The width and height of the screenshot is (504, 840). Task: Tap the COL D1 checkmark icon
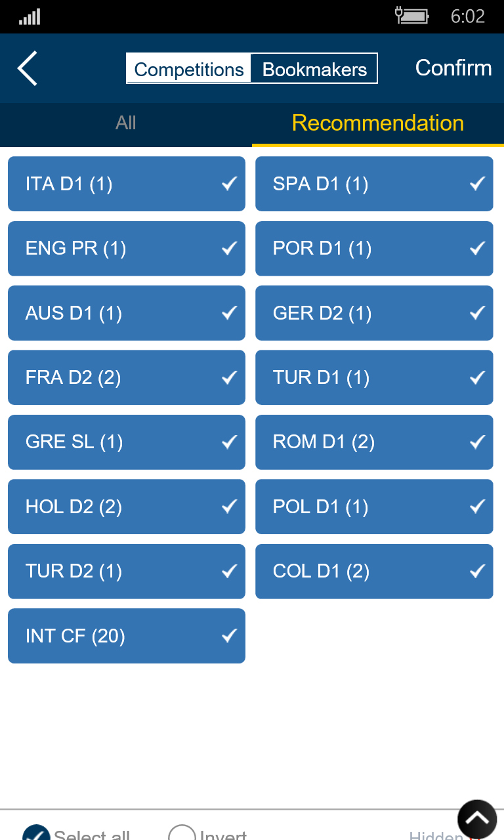click(477, 571)
